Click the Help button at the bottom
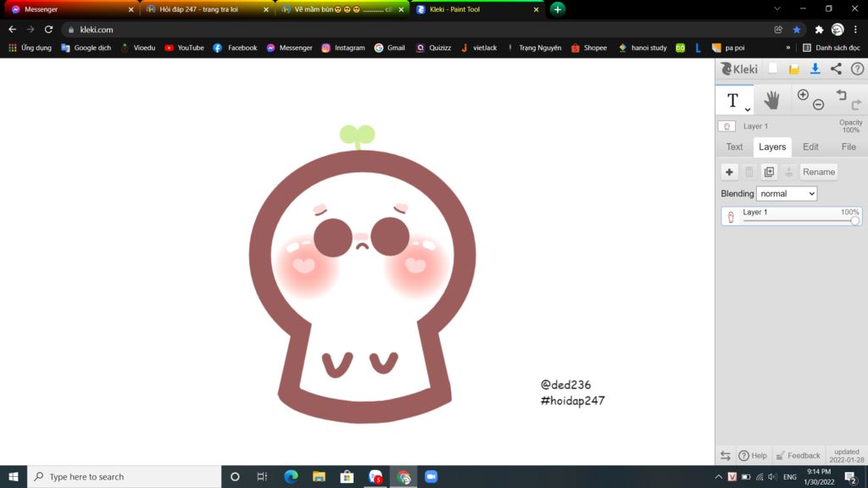 point(753,455)
